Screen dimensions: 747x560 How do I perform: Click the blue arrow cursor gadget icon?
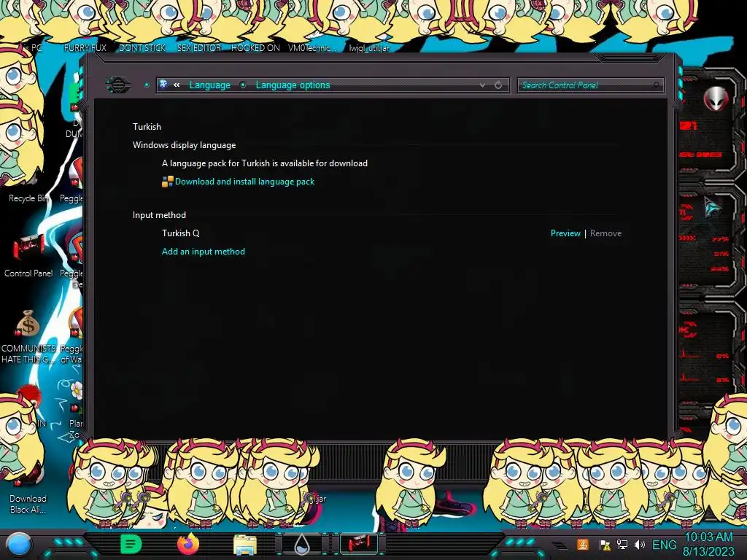click(x=712, y=206)
